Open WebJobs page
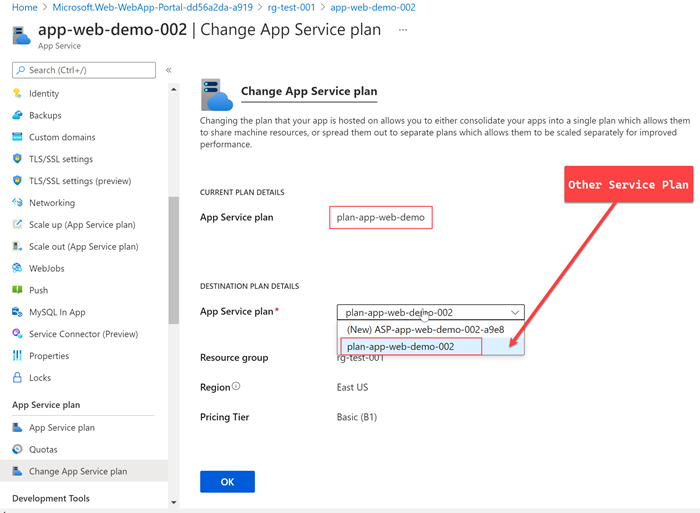 [46, 268]
